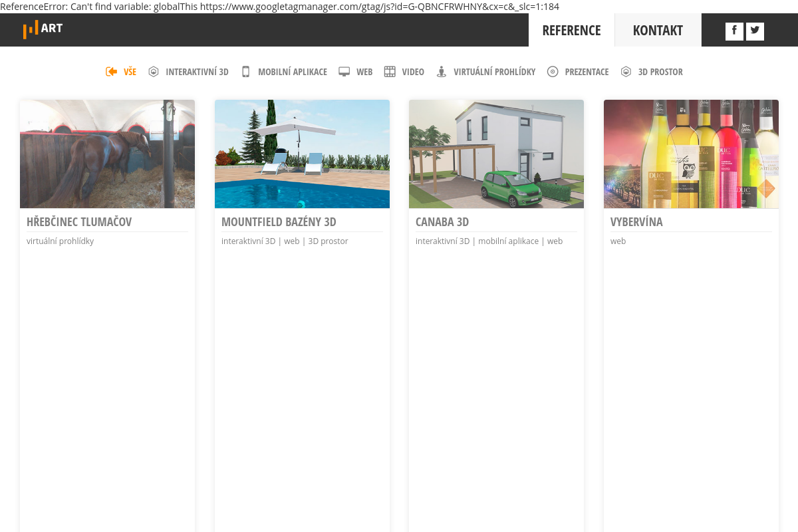Viewport: 798px width, 532px height.
Task: Open the MOUNTFIELD BAZÉNY 3D title link
Action: click(x=279, y=222)
